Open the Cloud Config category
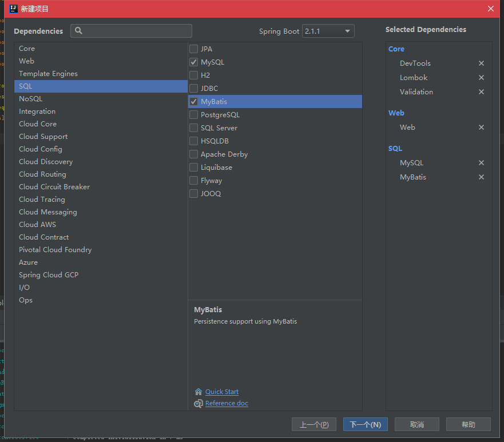 101,149
